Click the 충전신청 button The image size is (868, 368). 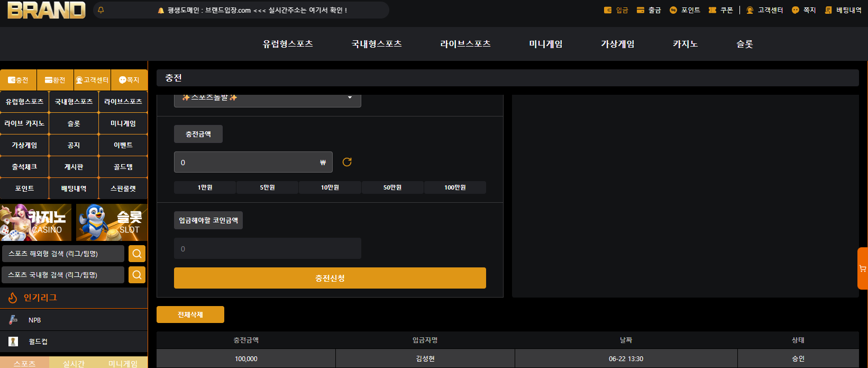(330, 278)
